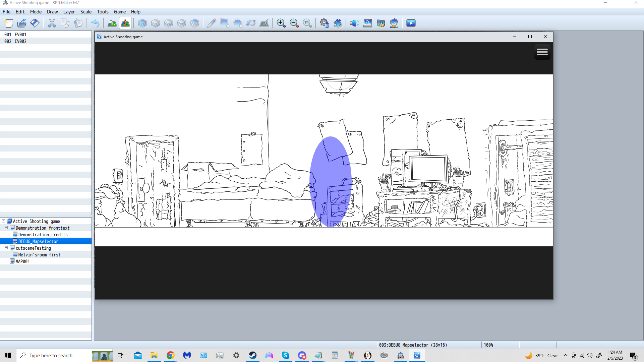Select Layer 1 in toolbar

point(156,23)
